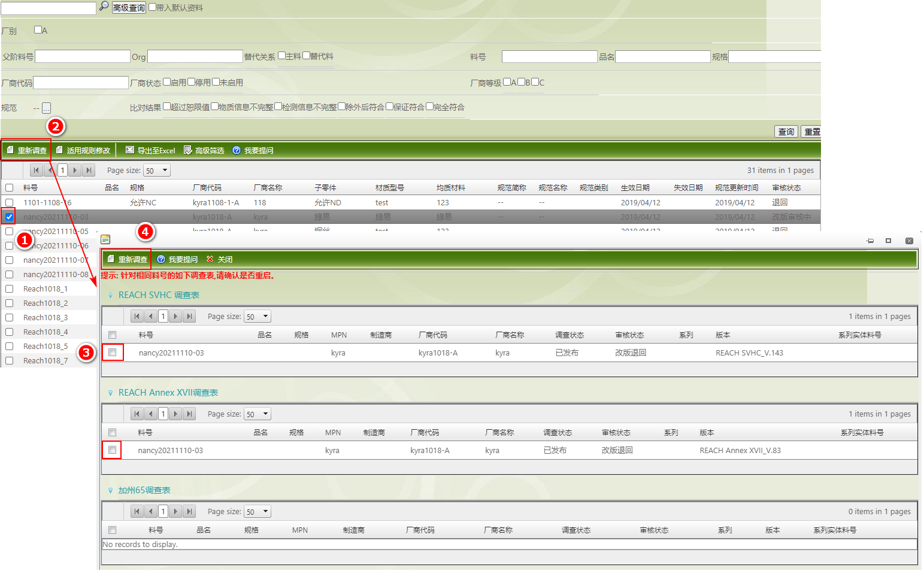The width and height of the screenshot is (924, 574).
Task: Click 适用规则修改 toolbar item
Action: [83, 150]
